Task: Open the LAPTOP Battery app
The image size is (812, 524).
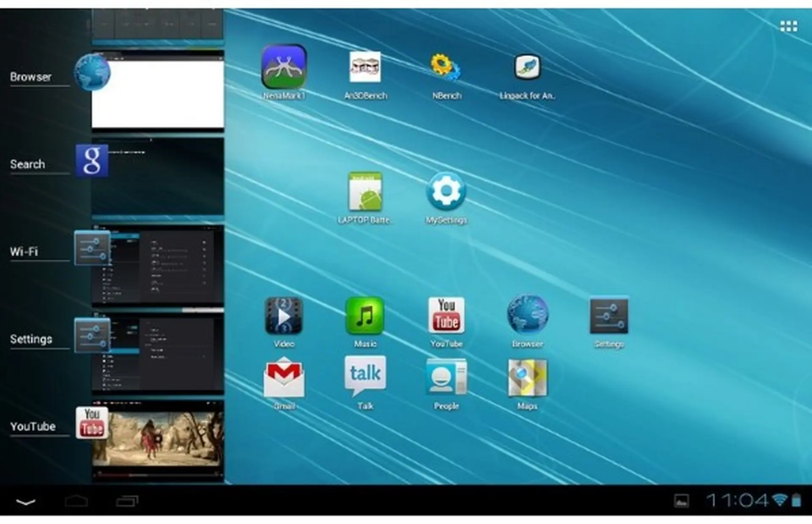Action: [x=365, y=191]
